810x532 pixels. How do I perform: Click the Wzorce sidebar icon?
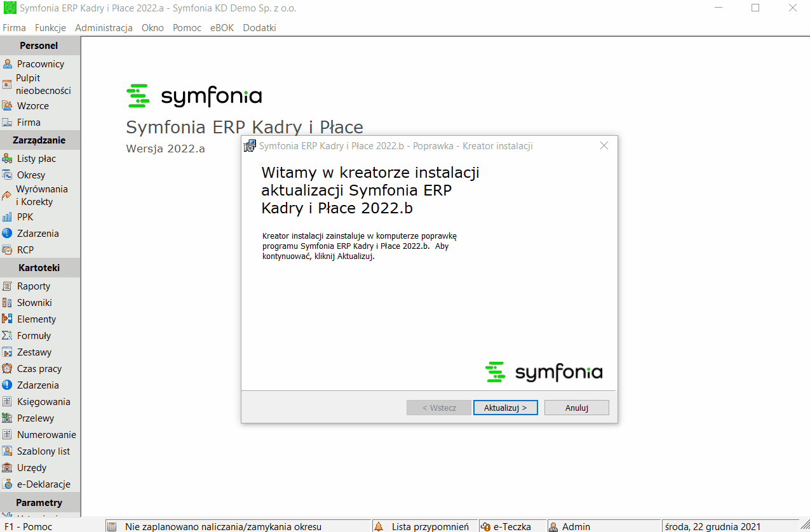[8, 106]
